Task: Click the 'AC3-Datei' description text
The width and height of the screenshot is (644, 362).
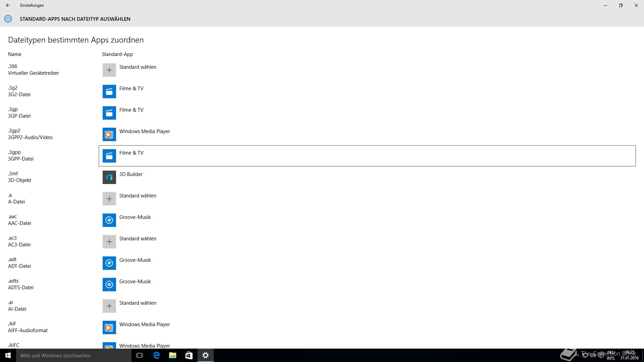Action: coord(19,245)
